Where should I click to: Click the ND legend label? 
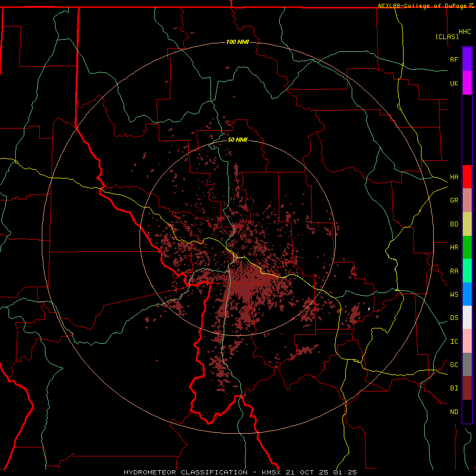[454, 412]
